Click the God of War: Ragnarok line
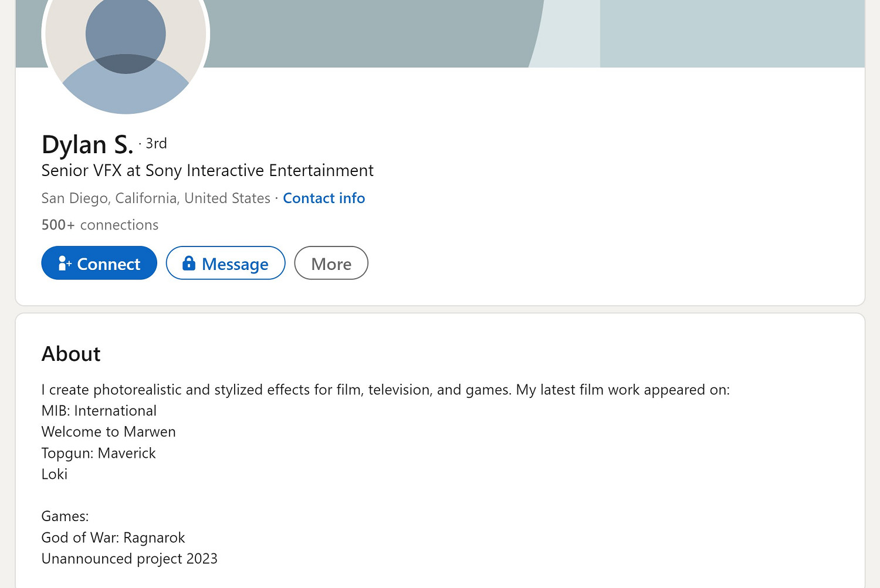This screenshot has width=880, height=588. (113, 538)
